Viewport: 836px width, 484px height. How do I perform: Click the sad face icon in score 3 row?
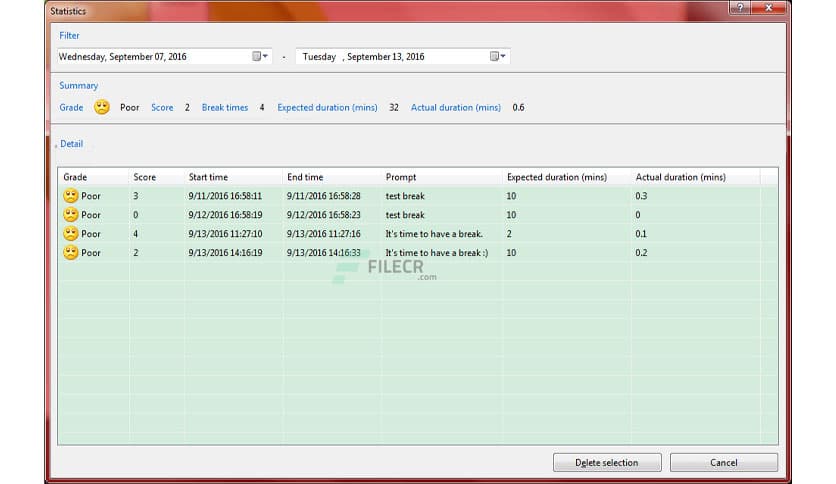pos(71,196)
